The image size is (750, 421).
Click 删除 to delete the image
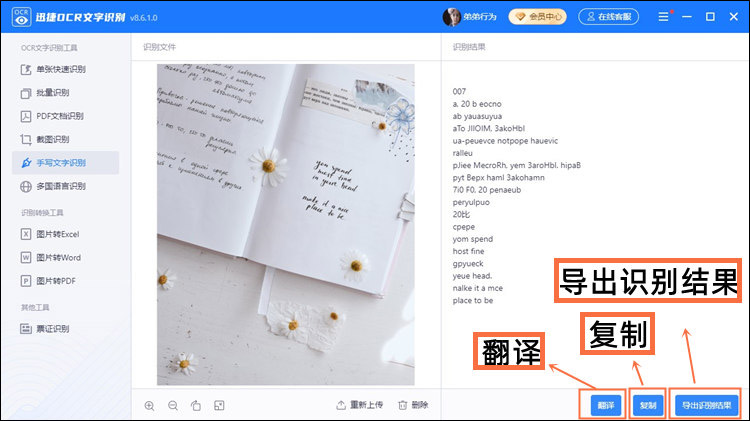point(413,405)
